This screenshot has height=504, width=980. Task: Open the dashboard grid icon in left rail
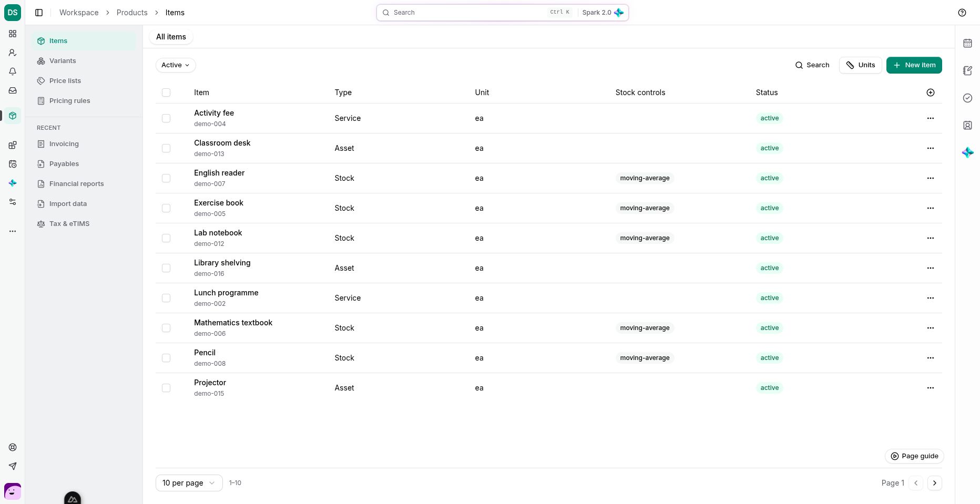pos(13,34)
